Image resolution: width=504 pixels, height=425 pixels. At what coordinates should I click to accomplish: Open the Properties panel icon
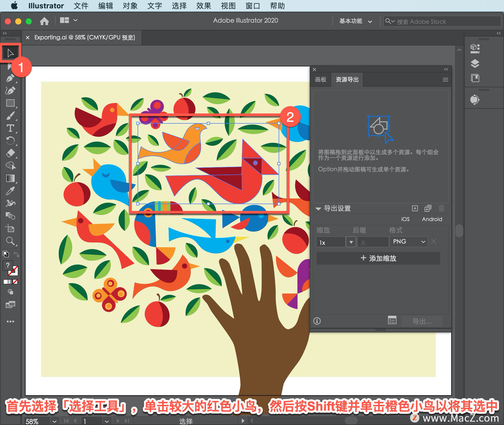click(x=475, y=49)
